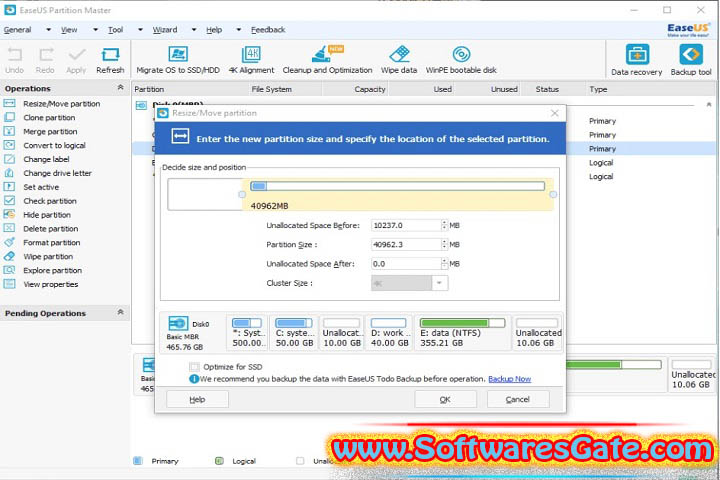720x480 pixels.
Task: Sort by File System column header
Action: pos(271,89)
